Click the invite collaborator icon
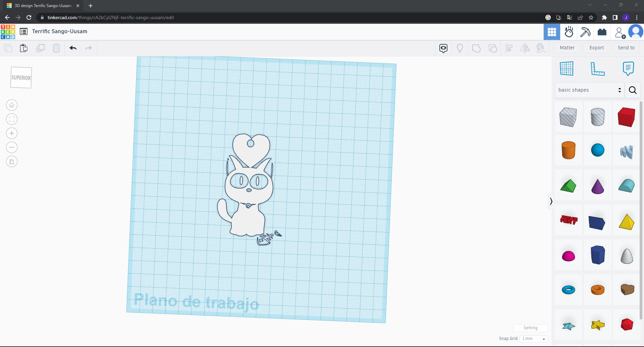 620,33
